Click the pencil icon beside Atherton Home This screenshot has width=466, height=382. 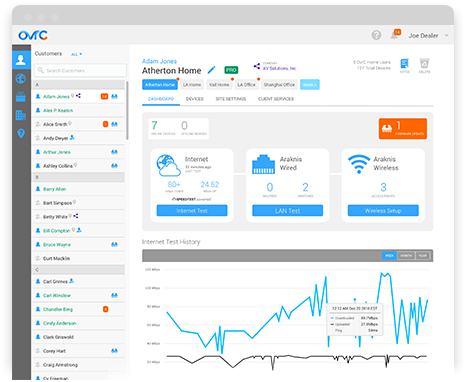point(211,70)
